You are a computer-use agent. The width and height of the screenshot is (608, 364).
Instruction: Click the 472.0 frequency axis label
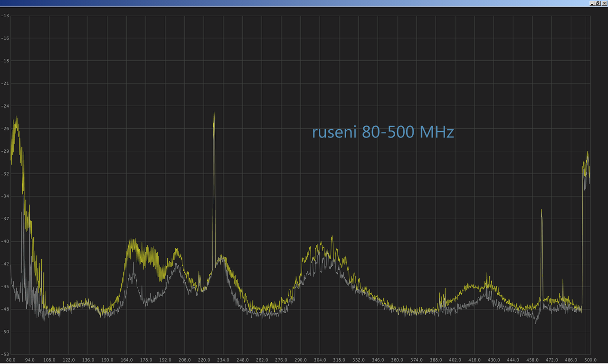pos(552,360)
